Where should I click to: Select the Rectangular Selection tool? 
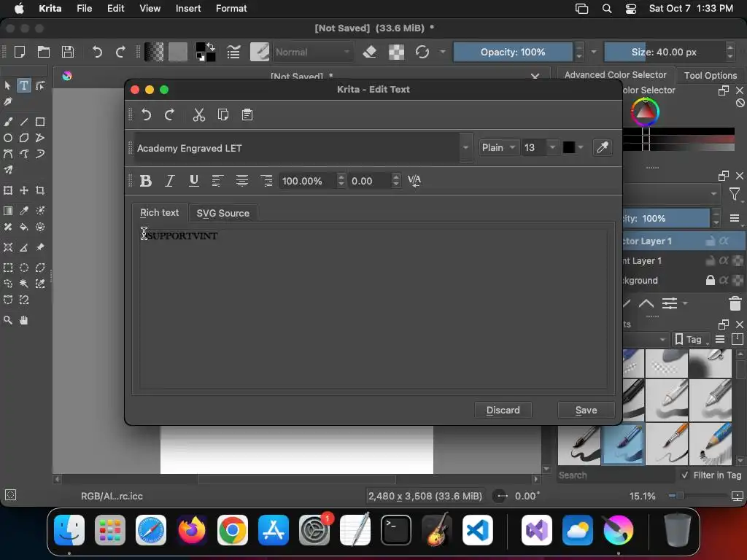(x=8, y=268)
